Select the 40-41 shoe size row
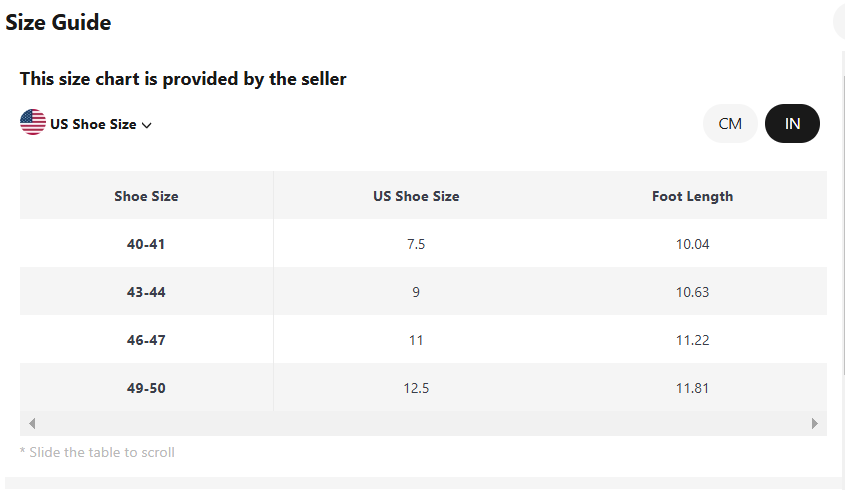Image resolution: width=845 pixels, height=490 pixels. click(x=146, y=244)
